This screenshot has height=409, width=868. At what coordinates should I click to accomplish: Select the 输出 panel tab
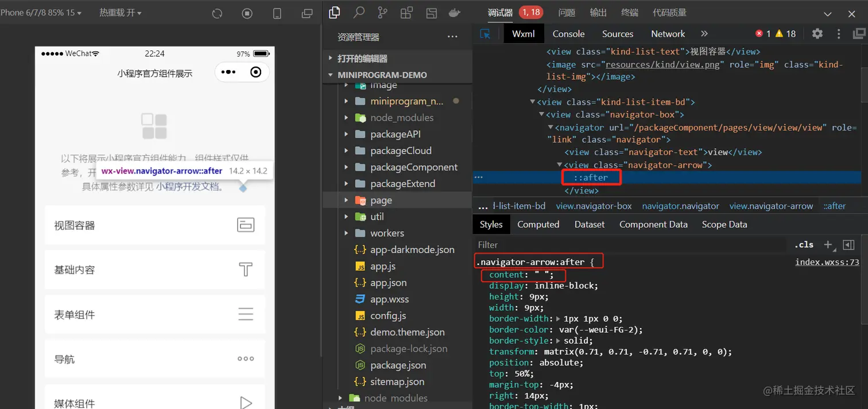click(598, 13)
